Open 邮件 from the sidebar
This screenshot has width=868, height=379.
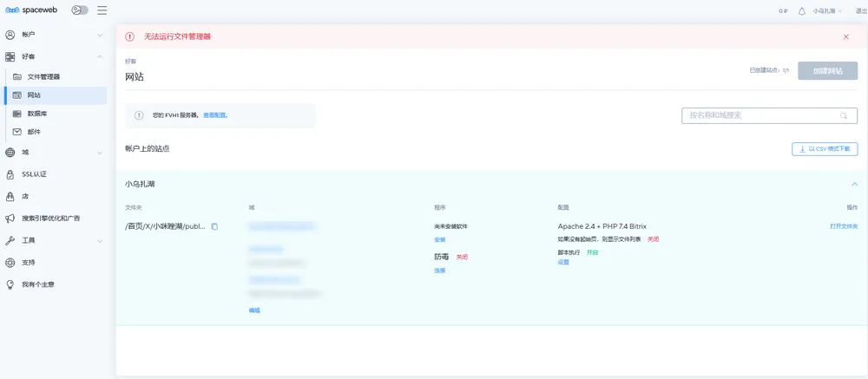(34, 132)
